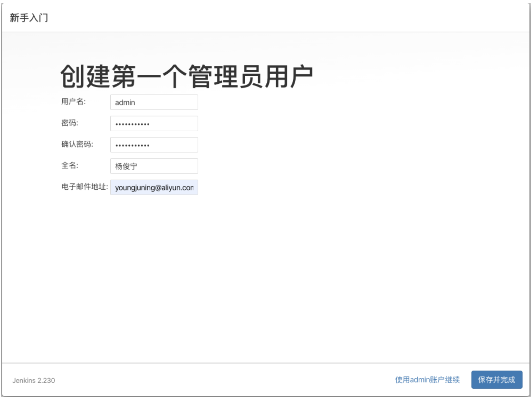Click the 创建第一个管理员用户 heading
Viewport: 532px width, 398px height.
point(187,76)
